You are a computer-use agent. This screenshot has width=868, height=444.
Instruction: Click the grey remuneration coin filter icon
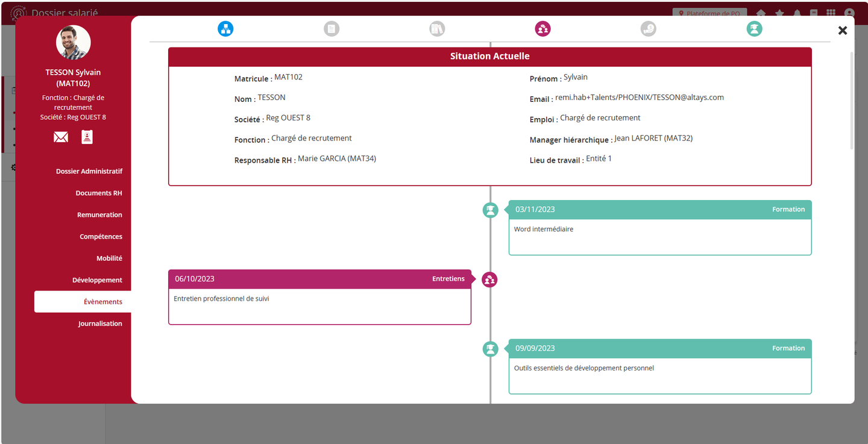[648, 28]
